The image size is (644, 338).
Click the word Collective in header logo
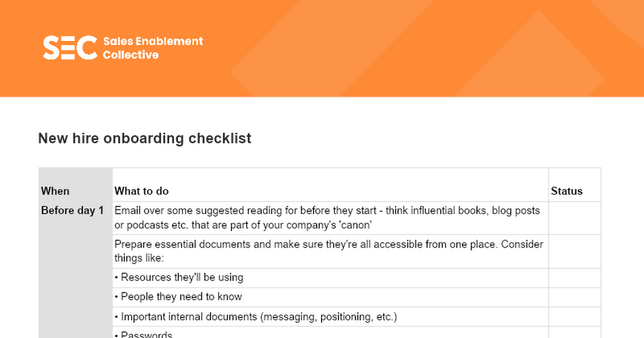(x=130, y=55)
